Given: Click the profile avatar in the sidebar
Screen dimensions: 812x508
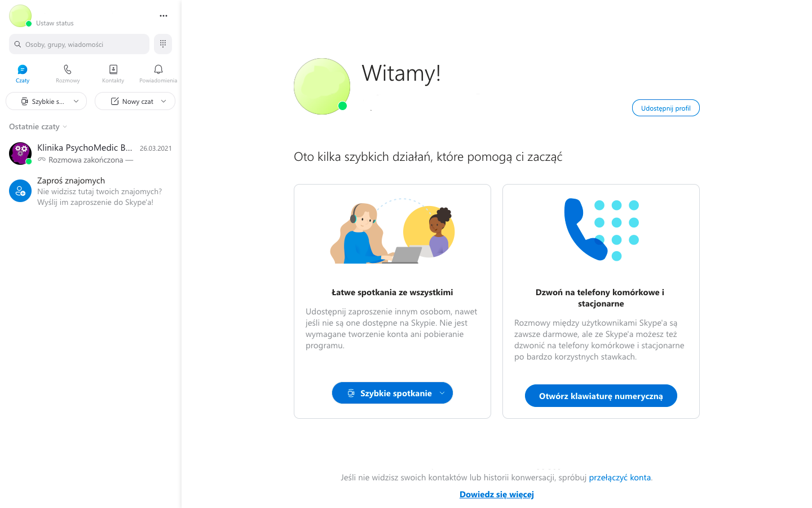Looking at the screenshot, I should (20, 16).
